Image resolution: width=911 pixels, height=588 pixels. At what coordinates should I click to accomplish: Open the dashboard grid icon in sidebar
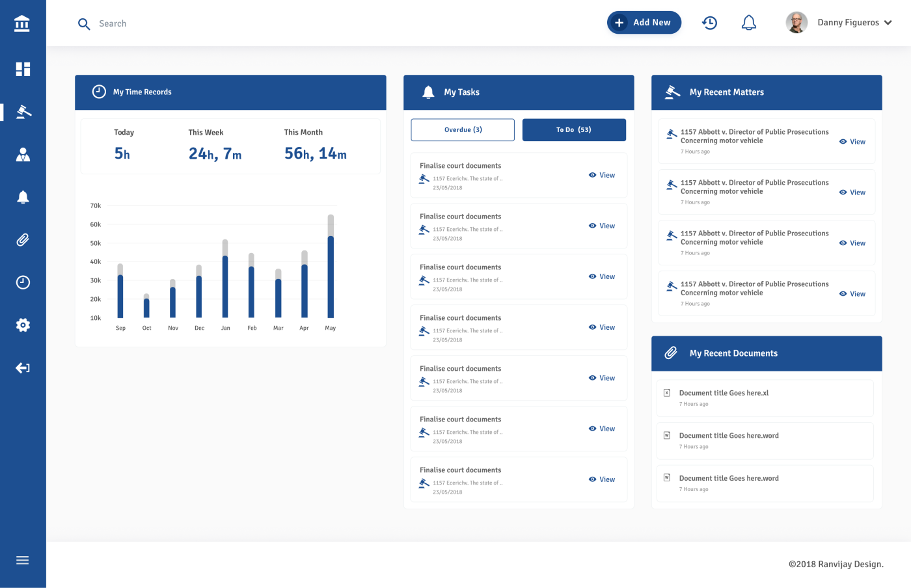tap(23, 69)
